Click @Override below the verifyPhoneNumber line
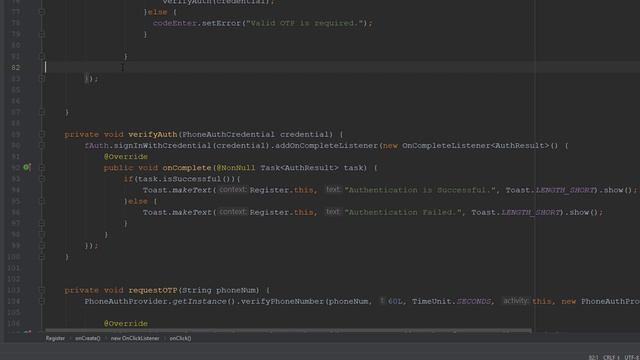The image size is (640, 360). pyautogui.click(x=126, y=324)
